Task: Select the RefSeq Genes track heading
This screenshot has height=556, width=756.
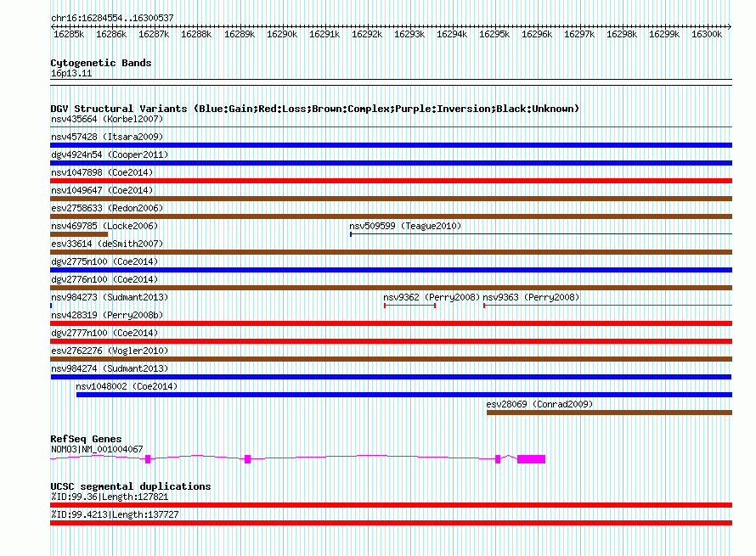Action: click(86, 439)
